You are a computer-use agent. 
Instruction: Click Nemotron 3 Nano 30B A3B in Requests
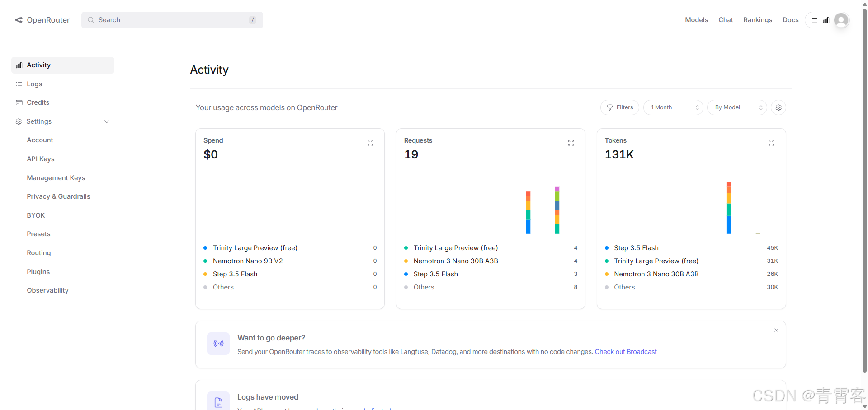(491, 261)
